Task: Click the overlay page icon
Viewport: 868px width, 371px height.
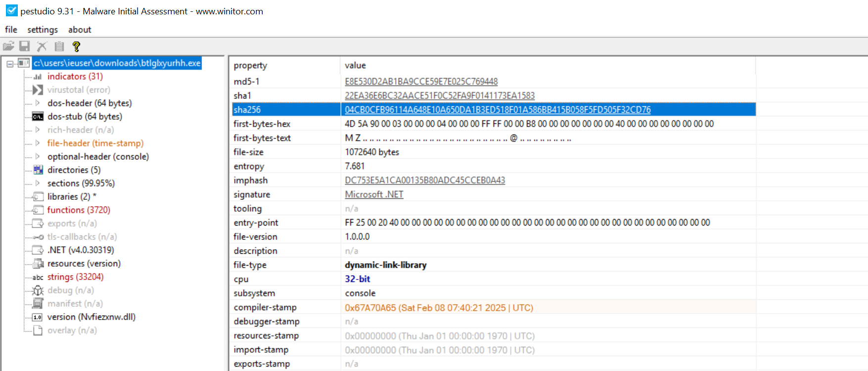Action: coord(38,330)
